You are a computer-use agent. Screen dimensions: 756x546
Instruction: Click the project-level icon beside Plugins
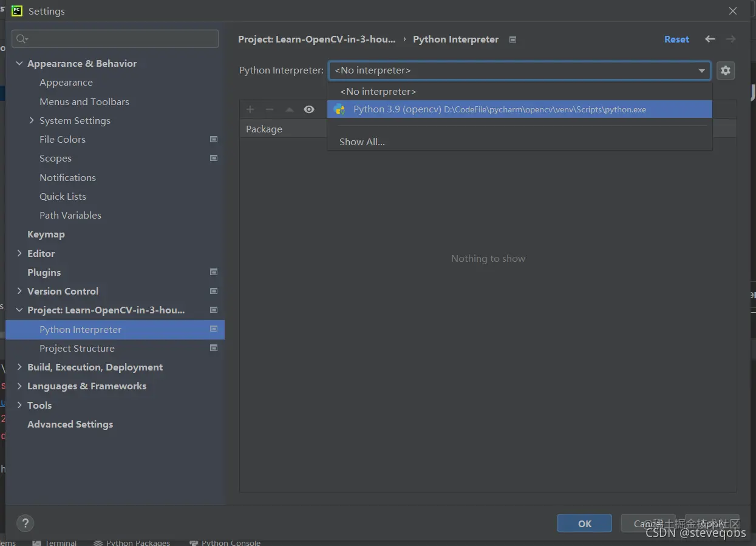[214, 272]
